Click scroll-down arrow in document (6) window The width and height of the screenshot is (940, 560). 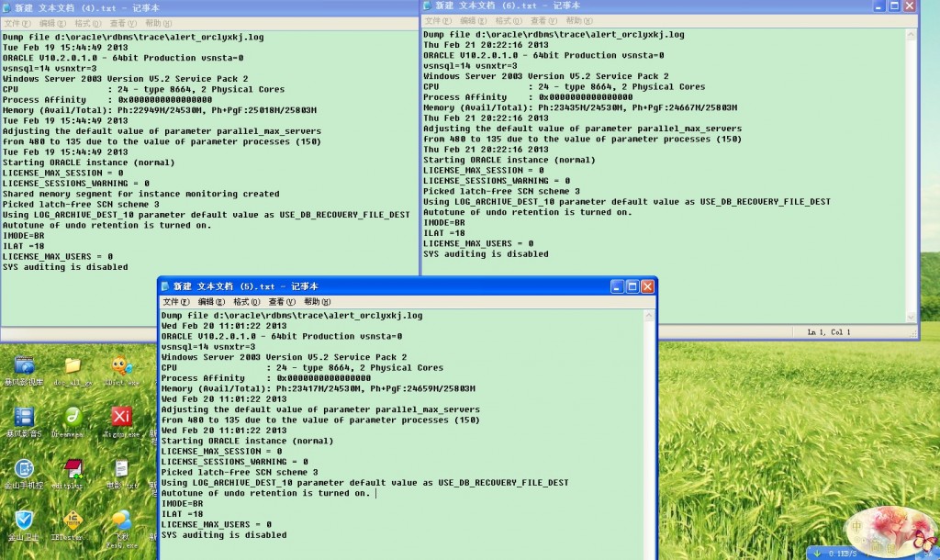pos(912,317)
